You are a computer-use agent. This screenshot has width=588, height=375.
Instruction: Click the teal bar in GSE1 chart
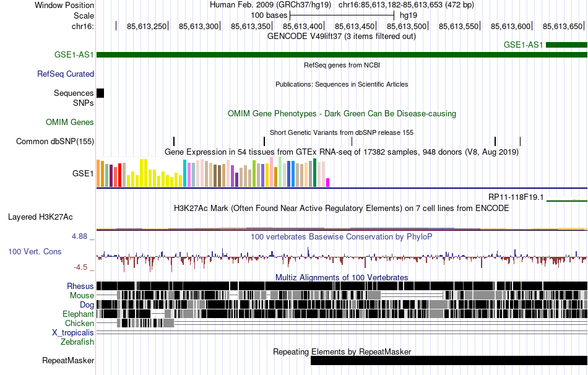click(x=184, y=173)
